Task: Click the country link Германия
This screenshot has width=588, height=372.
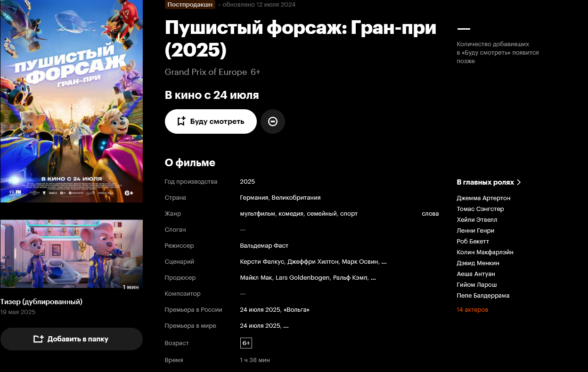Action: coord(254,198)
